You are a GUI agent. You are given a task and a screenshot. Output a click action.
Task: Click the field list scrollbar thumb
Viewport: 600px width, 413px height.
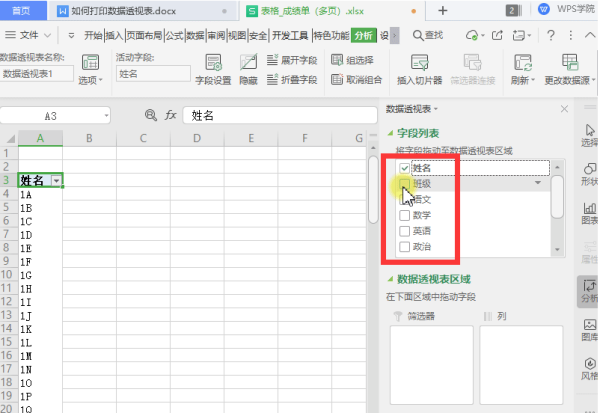557,197
